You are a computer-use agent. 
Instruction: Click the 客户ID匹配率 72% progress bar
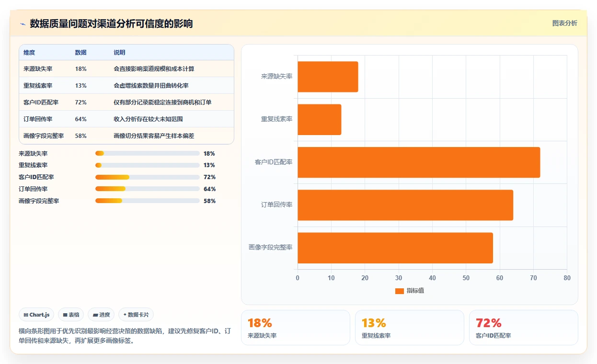pos(148,177)
